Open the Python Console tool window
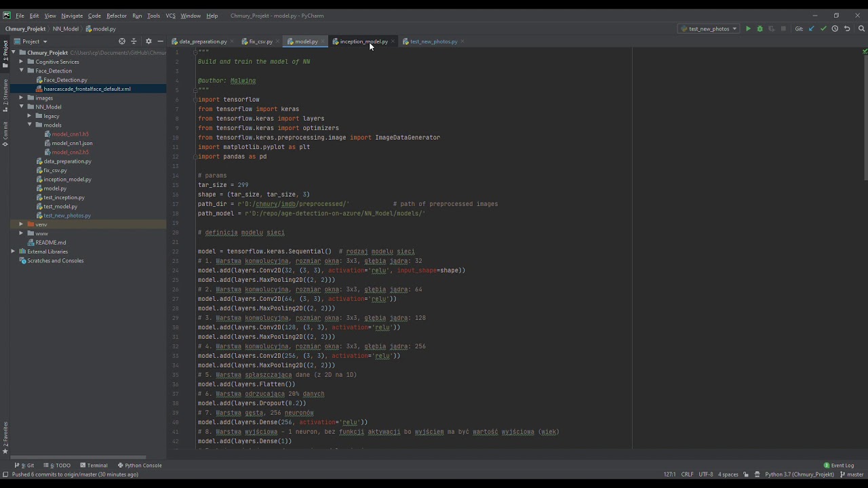Screen dimensions: 868x488 (x=140, y=466)
